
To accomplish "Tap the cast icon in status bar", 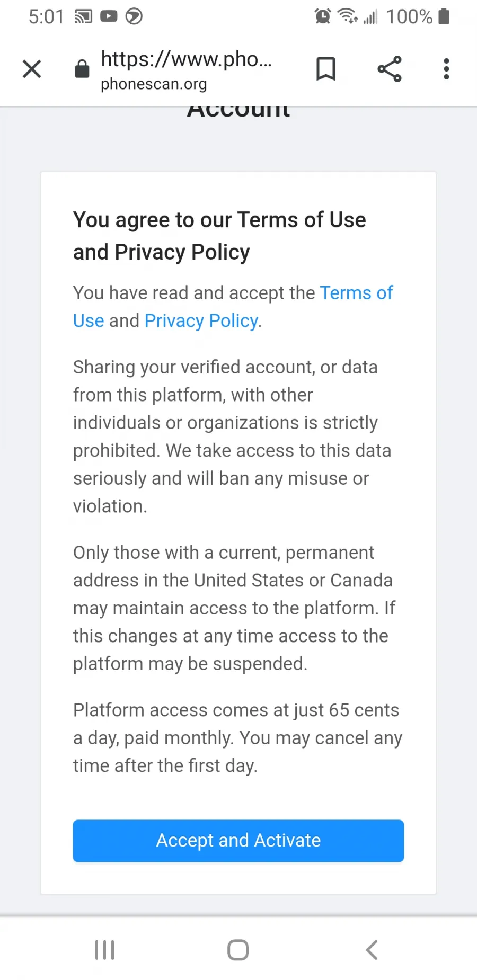I will (x=83, y=16).
